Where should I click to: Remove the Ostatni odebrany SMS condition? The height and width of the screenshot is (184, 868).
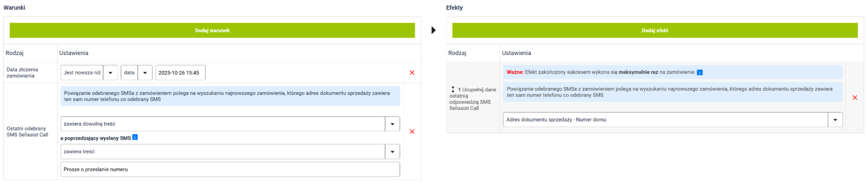(412, 131)
